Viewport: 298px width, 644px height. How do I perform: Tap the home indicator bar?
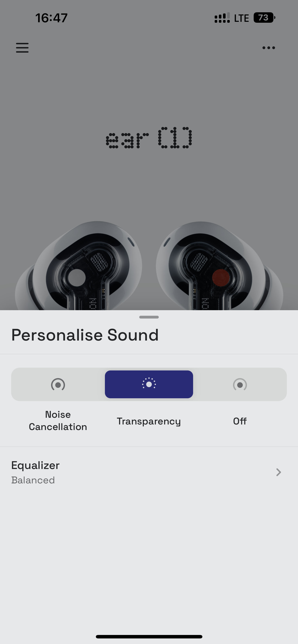point(149,637)
